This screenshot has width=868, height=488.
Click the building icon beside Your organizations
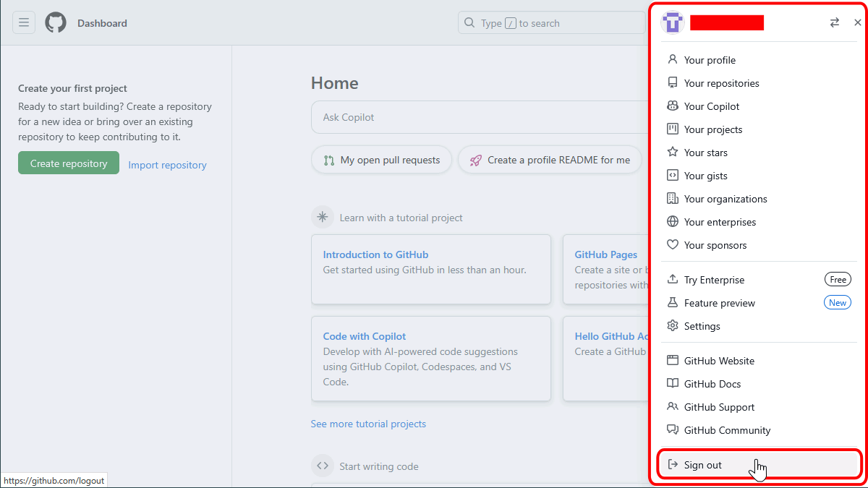[x=673, y=199]
